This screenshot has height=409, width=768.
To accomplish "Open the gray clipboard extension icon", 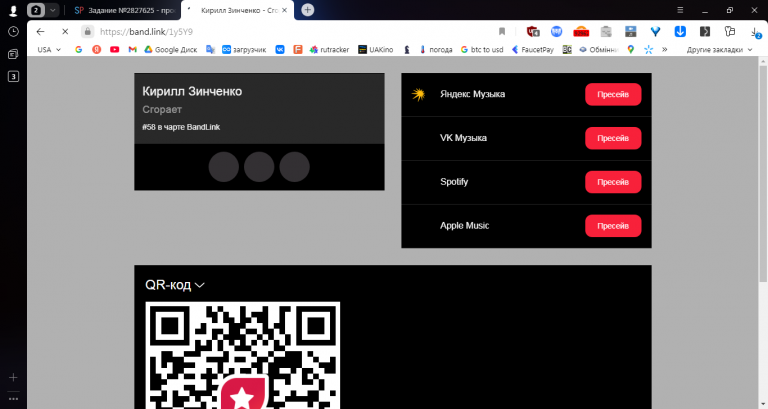I will point(606,31).
